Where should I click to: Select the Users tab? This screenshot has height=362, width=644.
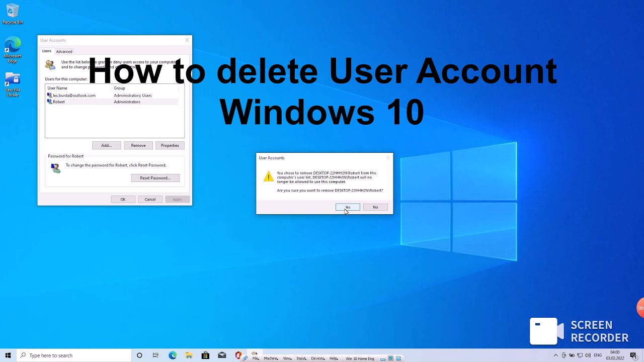tap(46, 51)
